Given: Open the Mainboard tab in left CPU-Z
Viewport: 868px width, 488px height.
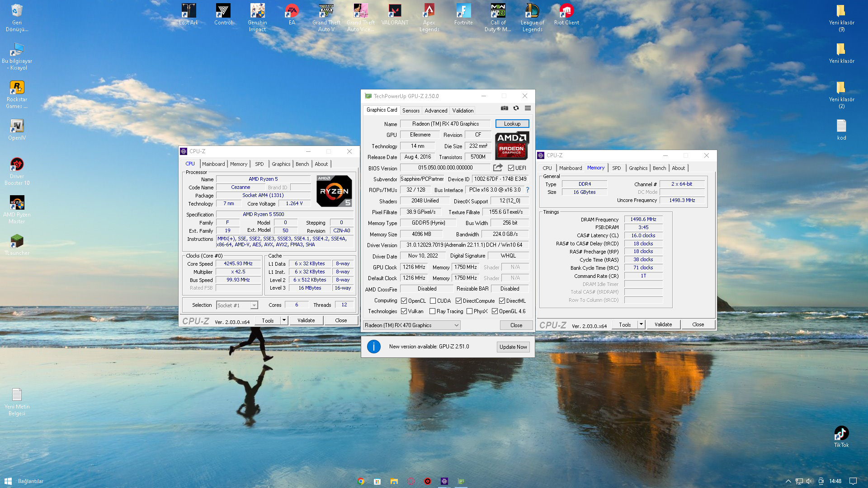Looking at the screenshot, I should click(x=213, y=164).
